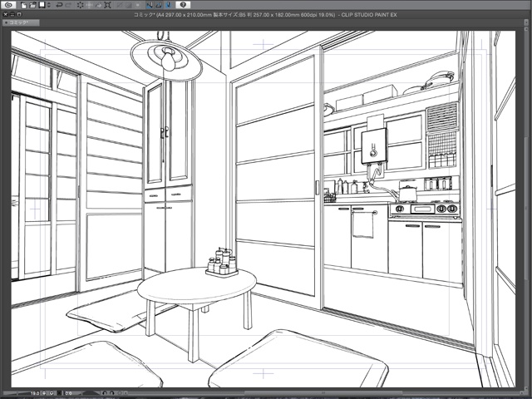532x399 pixels.
Task: Click the zoom value field showing 19.0
Action: [x=34, y=393]
